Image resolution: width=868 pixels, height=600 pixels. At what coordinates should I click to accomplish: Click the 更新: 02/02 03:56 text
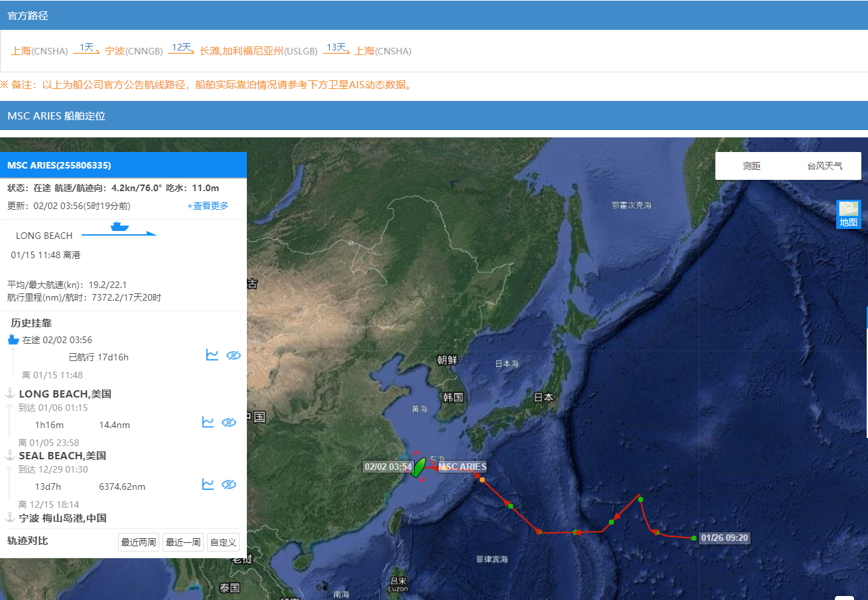[69, 206]
